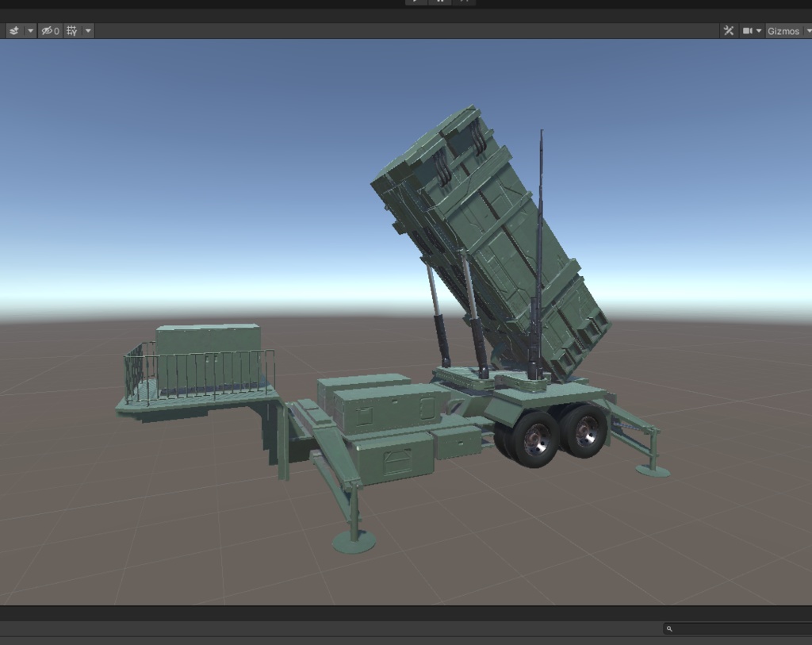Click the grid display icon
812x645 pixels.
tap(71, 31)
